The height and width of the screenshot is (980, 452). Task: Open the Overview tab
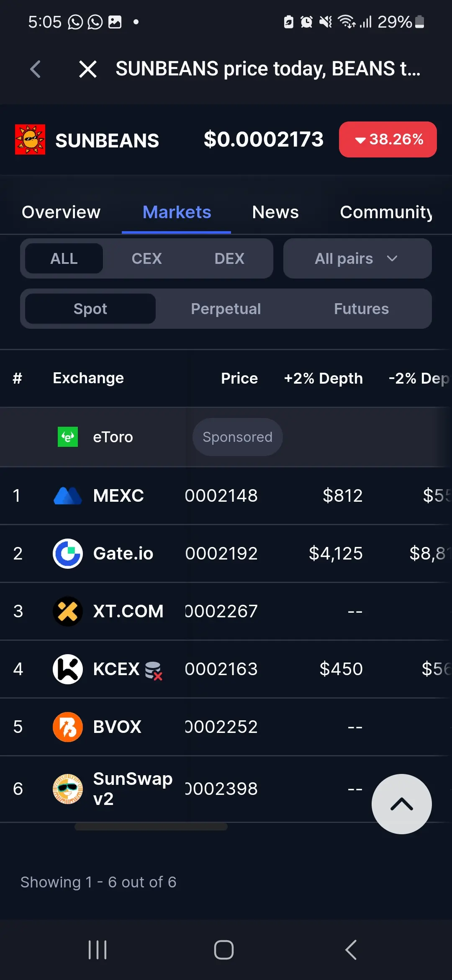point(61,212)
